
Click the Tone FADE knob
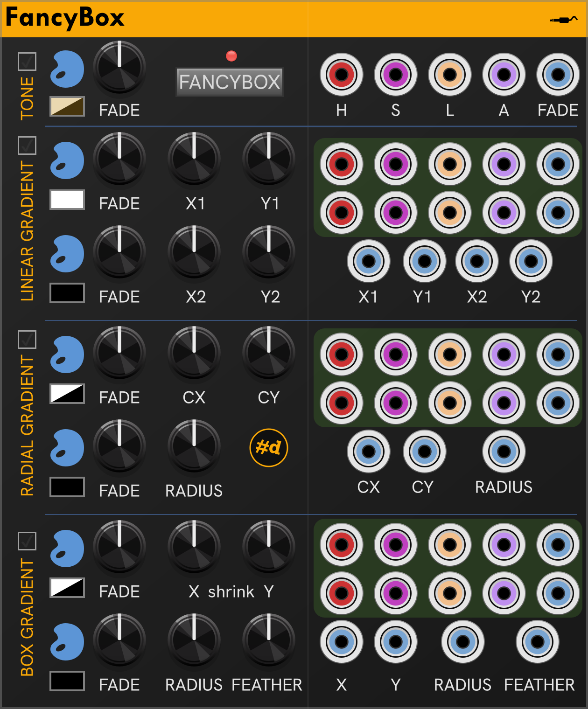click(119, 67)
